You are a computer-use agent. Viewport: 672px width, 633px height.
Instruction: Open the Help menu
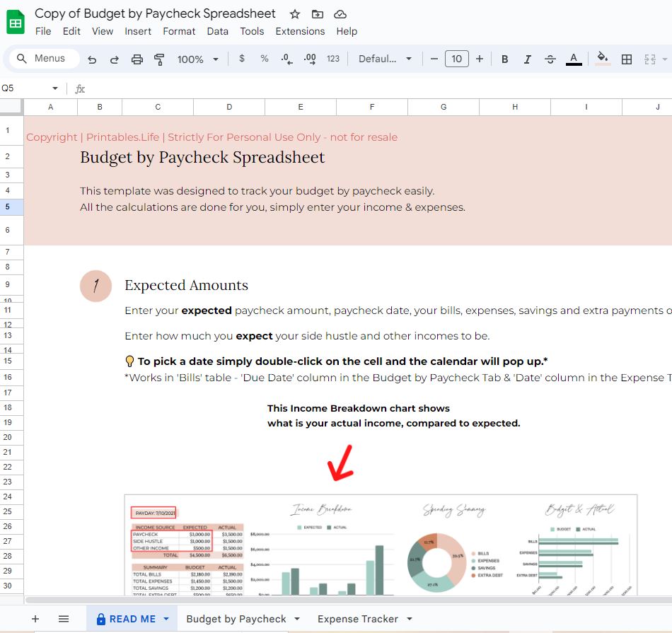click(347, 31)
